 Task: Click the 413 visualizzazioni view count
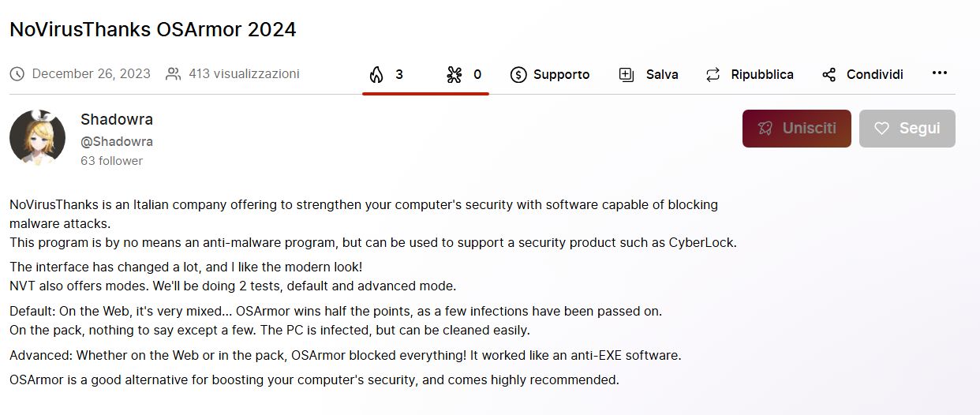click(x=244, y=74)
